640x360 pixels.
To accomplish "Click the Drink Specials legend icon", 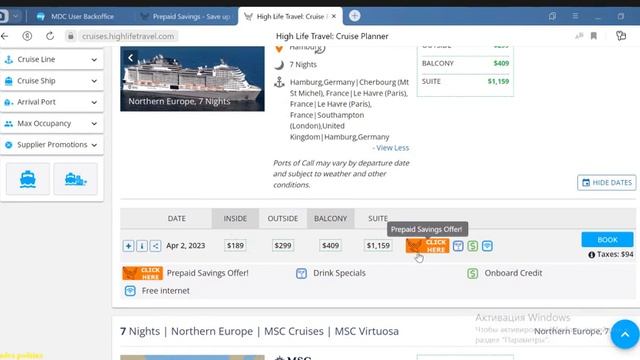I will 301,273.
